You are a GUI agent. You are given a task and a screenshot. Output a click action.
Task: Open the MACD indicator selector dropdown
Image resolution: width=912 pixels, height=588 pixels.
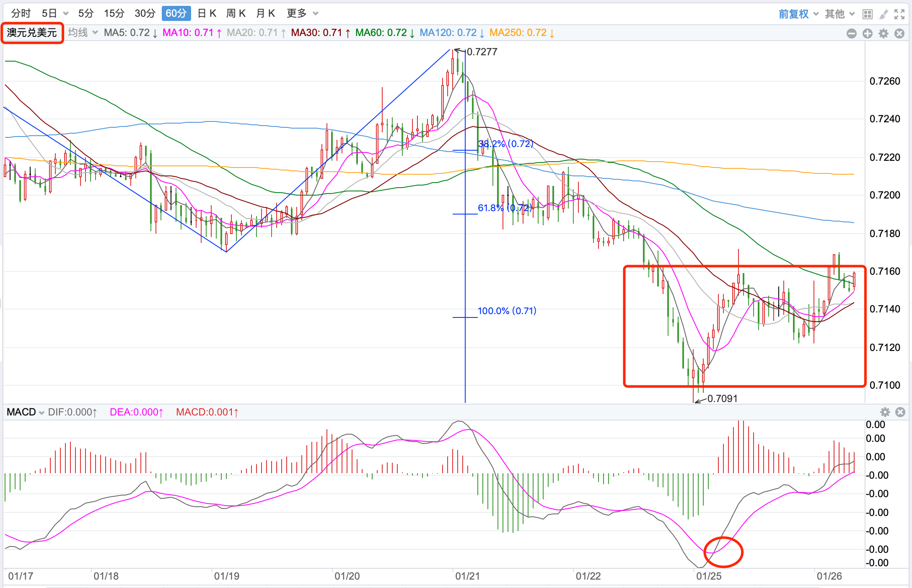[25, 412]
